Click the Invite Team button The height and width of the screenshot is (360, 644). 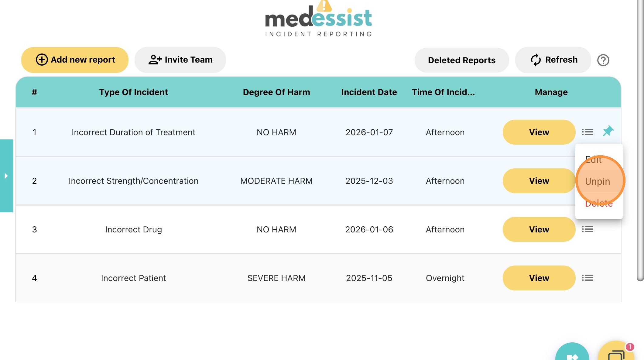pyautogui.click(x=180, y=60)
